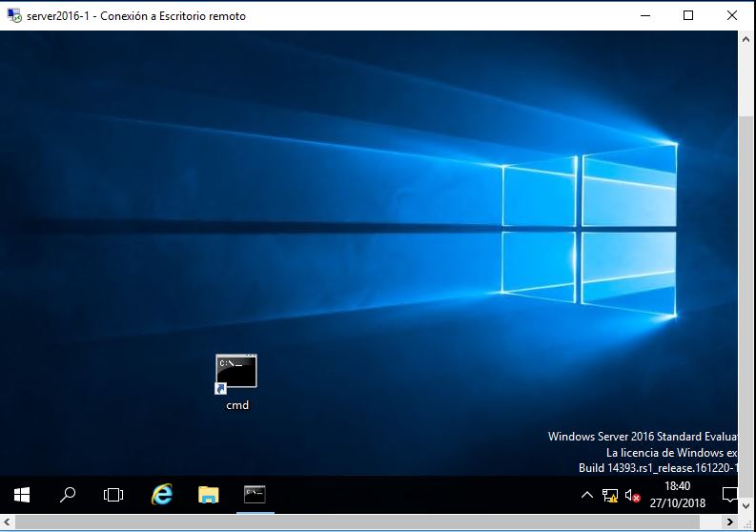Launch Internet Explorer from the taskbar
The width and height of the screenshot is (756, 532).
click(162, 494)
